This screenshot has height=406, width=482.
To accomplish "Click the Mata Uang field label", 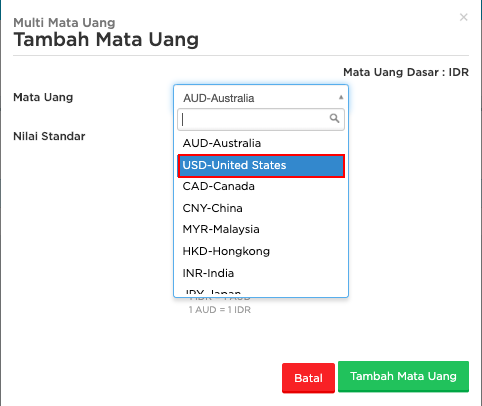I will [x=43, y=97].
